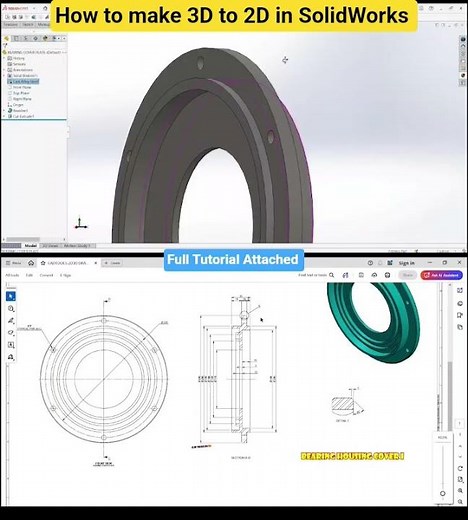Click the Acrobat rotate page icon
The width and height of the screenshot is (468, 520).
[460, 468]
